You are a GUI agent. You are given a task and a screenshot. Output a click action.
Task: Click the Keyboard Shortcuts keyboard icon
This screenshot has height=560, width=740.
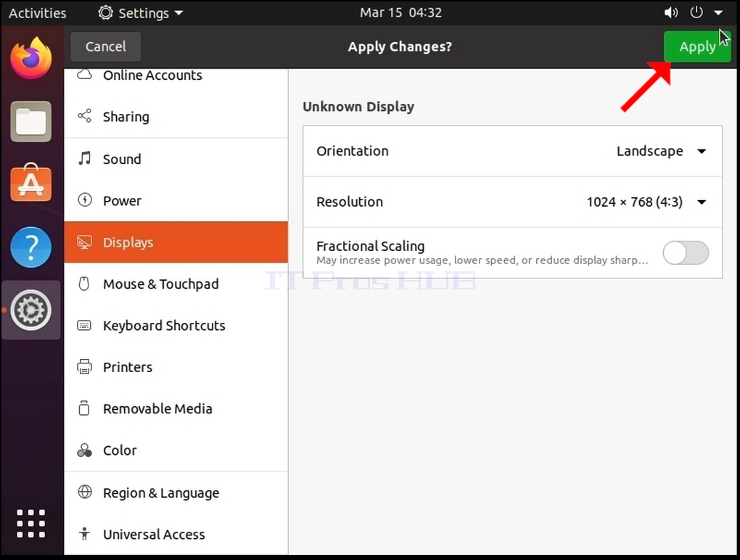[84, 325]
